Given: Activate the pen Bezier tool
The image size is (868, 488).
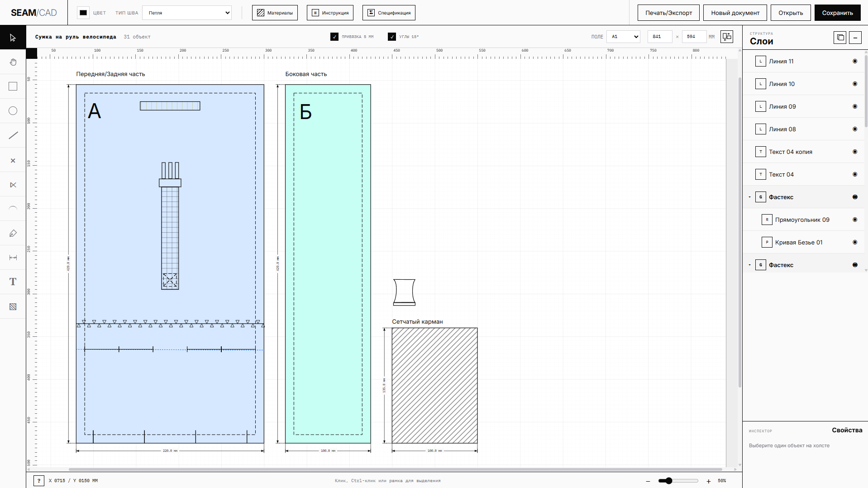Looking at the screenshot, I should pos(13,233).
